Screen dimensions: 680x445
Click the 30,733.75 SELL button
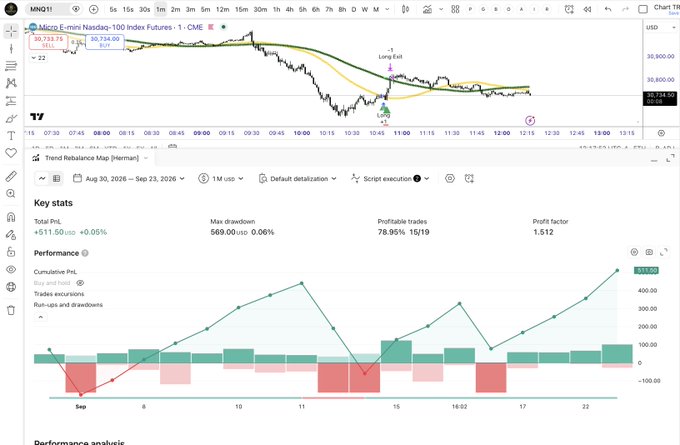point(49,42)
